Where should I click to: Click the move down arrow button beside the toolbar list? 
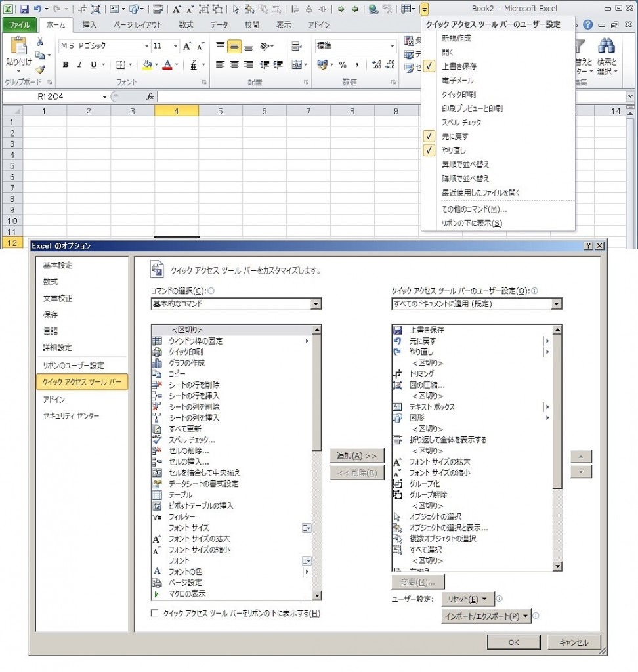581,472
